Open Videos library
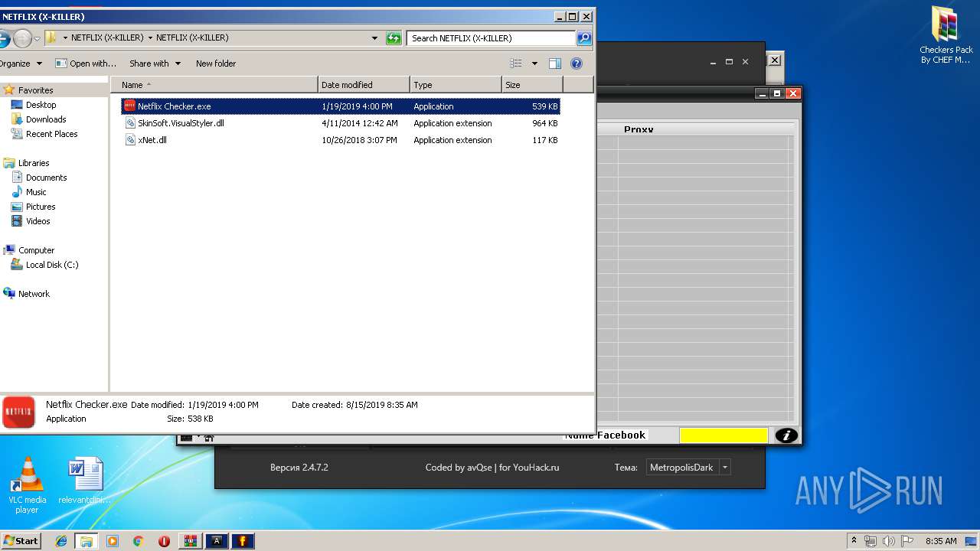980x551 pixels. coord(38,221)
